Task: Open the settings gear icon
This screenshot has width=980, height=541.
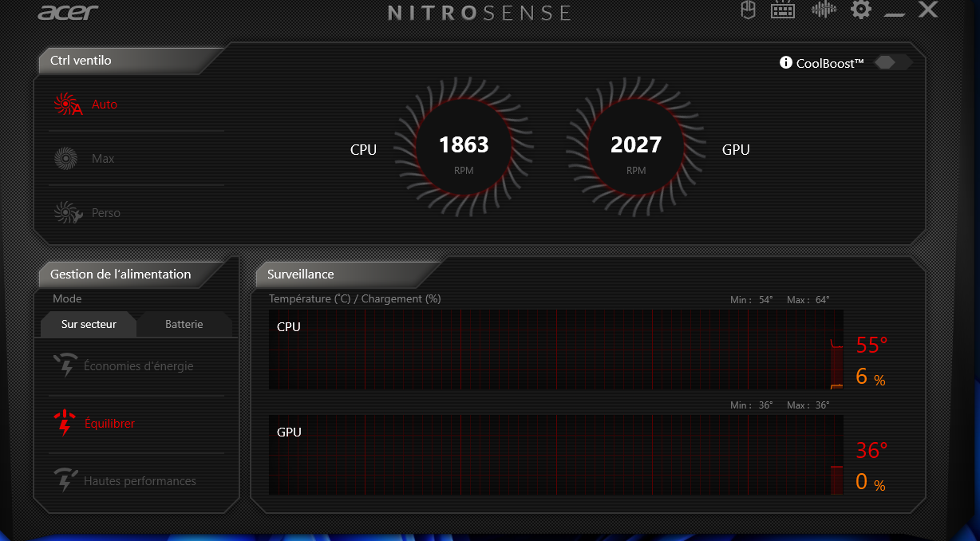Action: [861, 10]
